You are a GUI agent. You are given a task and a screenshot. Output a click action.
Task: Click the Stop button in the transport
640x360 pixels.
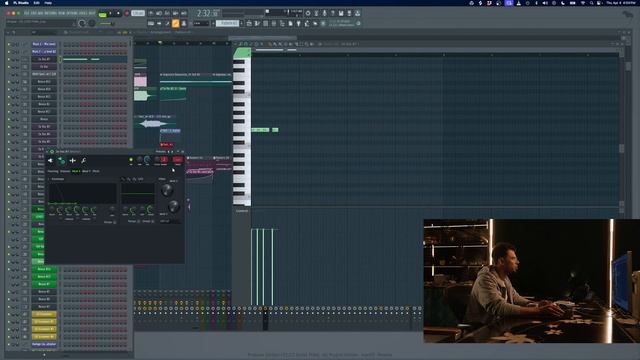click(118, 13)
